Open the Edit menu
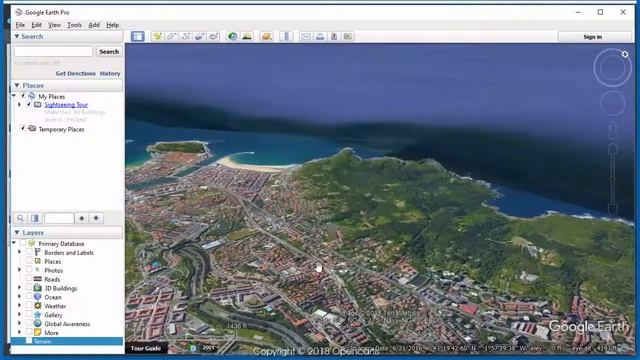The width and height of the screenshot is (640, 360). [36, 25]
